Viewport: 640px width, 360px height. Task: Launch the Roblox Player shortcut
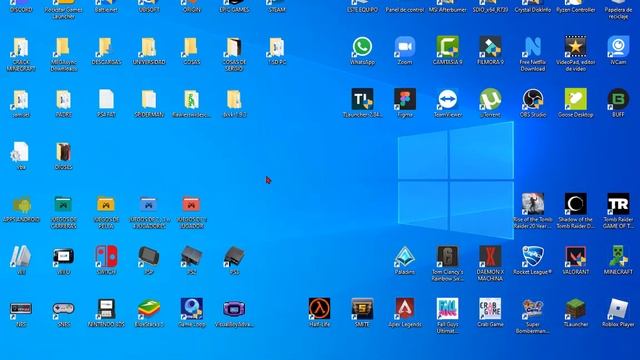pyautogui.click(x=618, y=309)
